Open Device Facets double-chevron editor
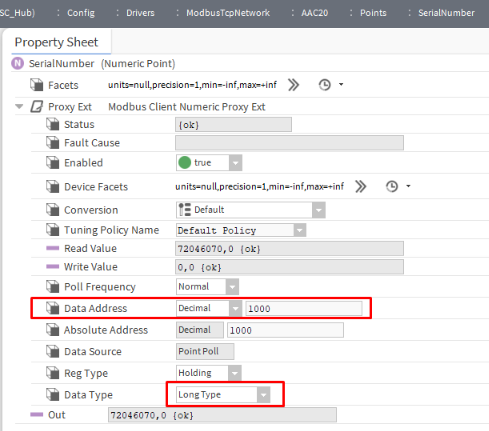The height and width of the screenshot is (431, 489). pos(361,187)
